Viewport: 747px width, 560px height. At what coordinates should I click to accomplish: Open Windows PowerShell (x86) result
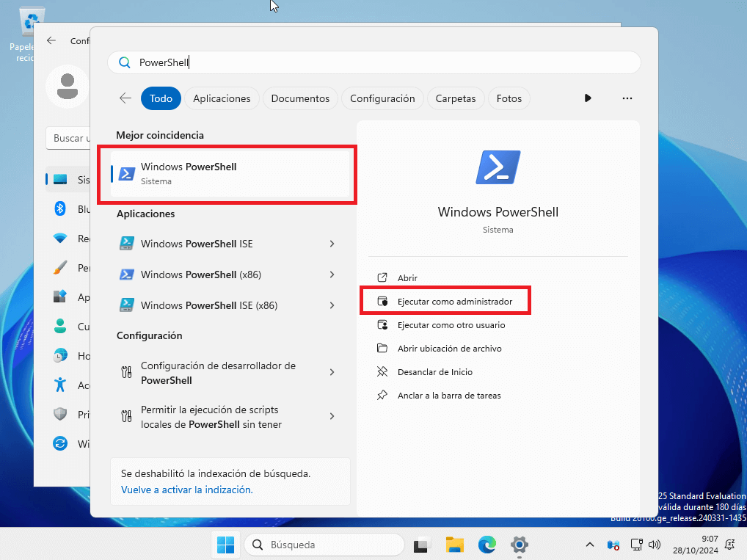point(230,274)
